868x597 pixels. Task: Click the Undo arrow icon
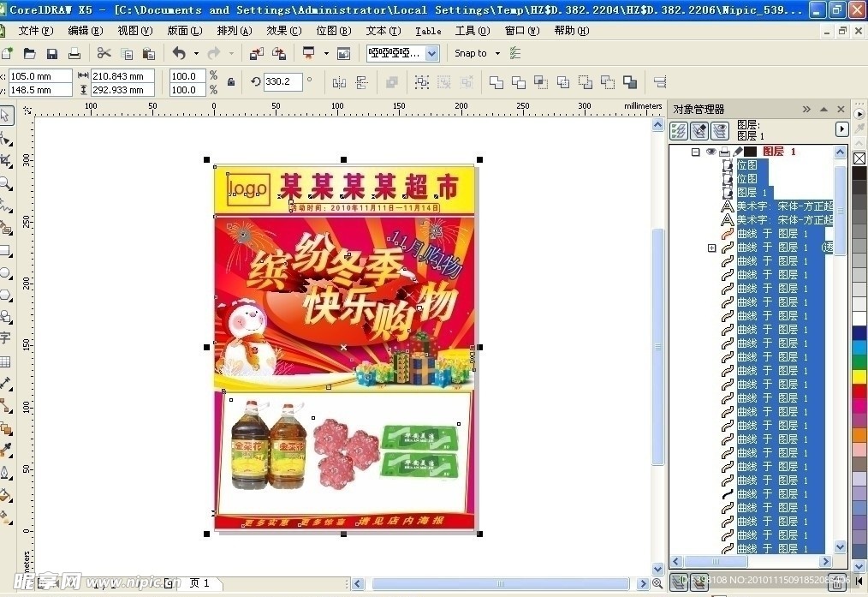[179, 53]
